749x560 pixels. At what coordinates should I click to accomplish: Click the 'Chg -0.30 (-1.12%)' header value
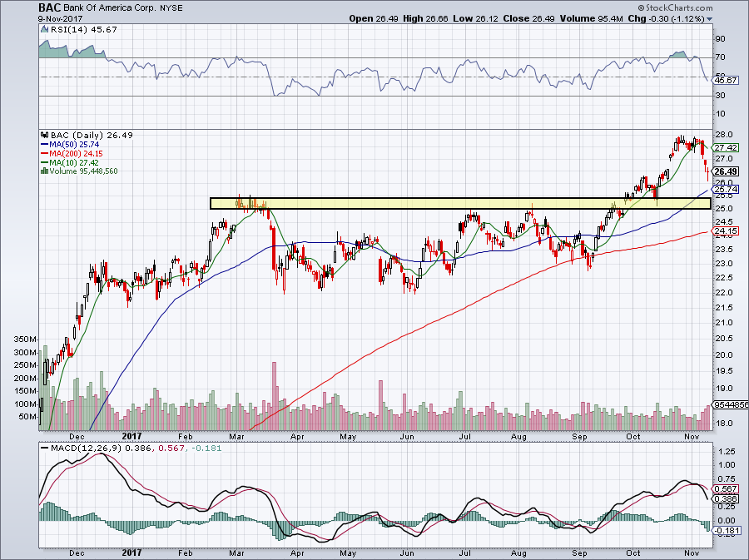pos(666,18)
